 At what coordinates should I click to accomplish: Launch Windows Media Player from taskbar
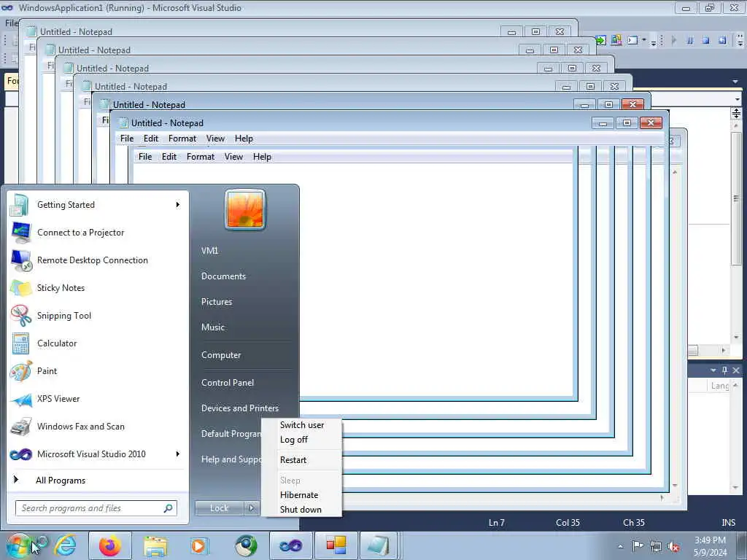[x=199, y=545]
